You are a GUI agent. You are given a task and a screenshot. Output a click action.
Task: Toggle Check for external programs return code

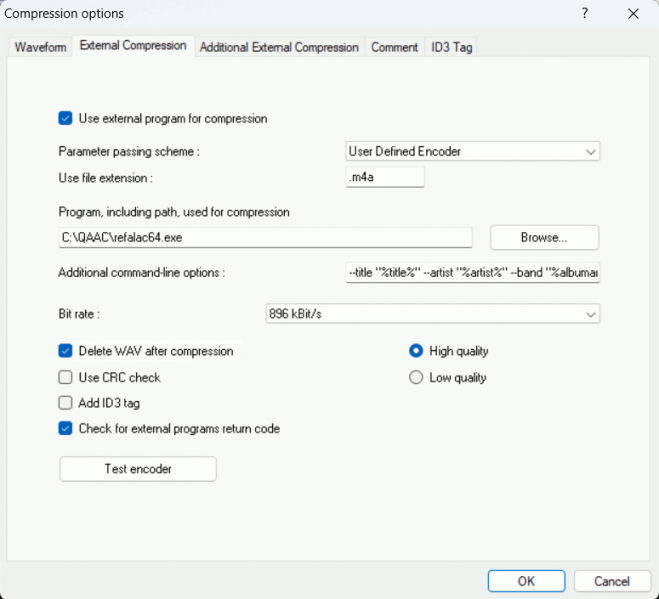(x=66, y=429)
